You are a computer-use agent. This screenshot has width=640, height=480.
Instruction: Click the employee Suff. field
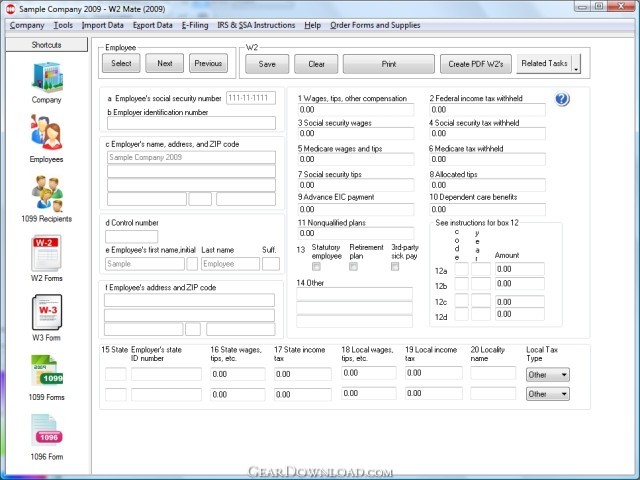pyautogui.click(x=271, y=264)
